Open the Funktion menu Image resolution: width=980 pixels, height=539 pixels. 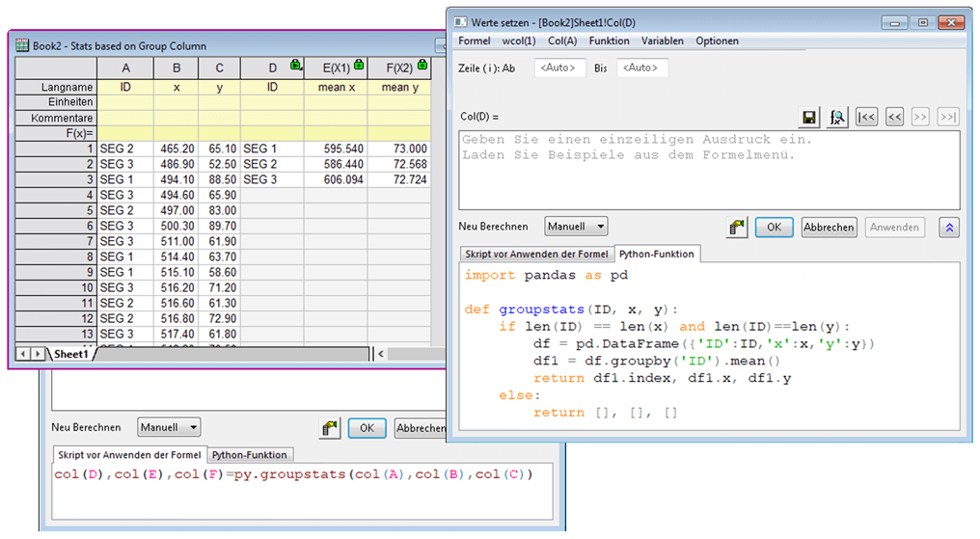pyautogui.click(x=610, y=40)
